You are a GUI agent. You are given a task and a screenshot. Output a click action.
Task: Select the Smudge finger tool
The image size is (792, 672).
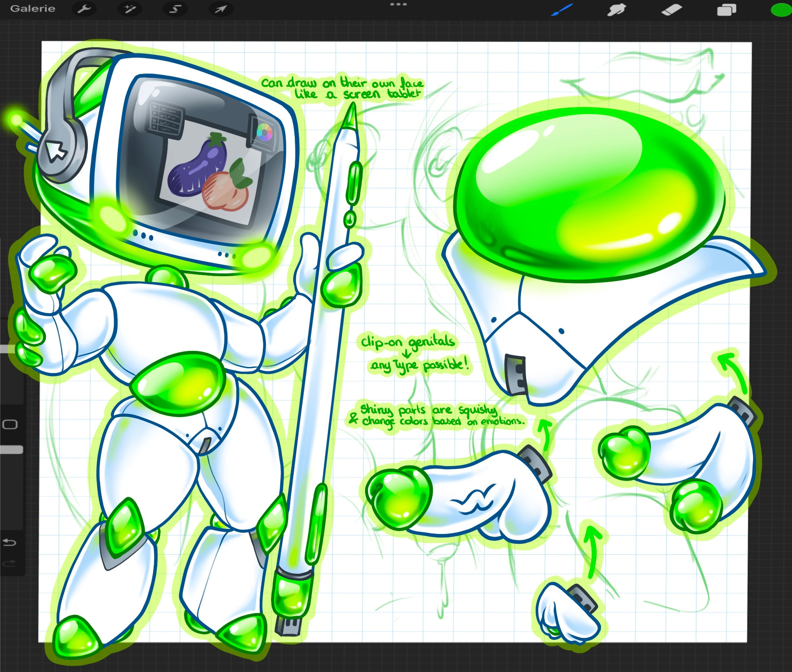click(x=616, y=10)
